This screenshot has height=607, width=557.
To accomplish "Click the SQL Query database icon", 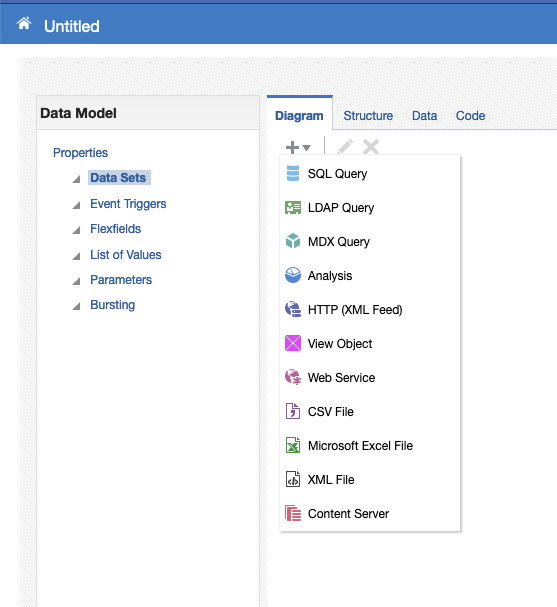I will click(x=293, y=173).
